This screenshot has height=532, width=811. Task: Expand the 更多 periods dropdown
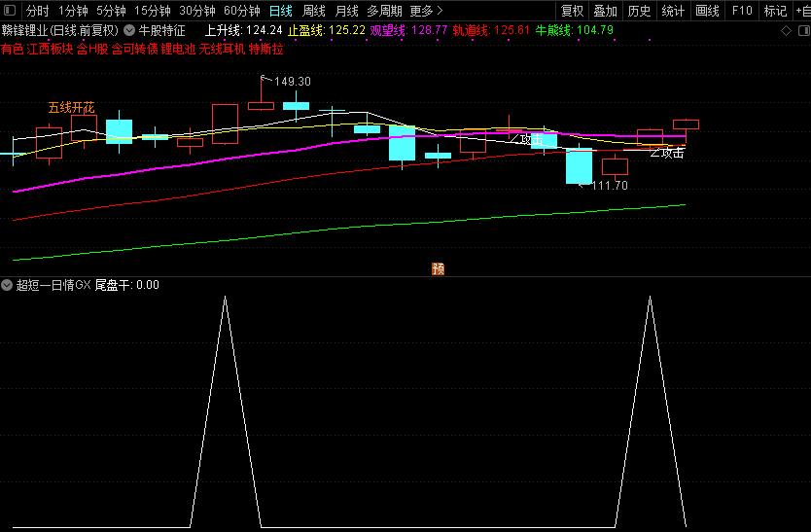tap(426, 11)
